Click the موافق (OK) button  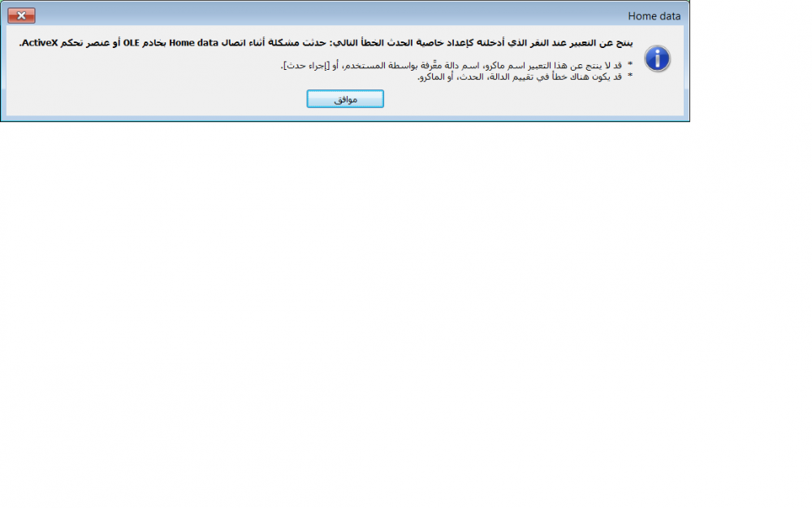click(345, 99)
